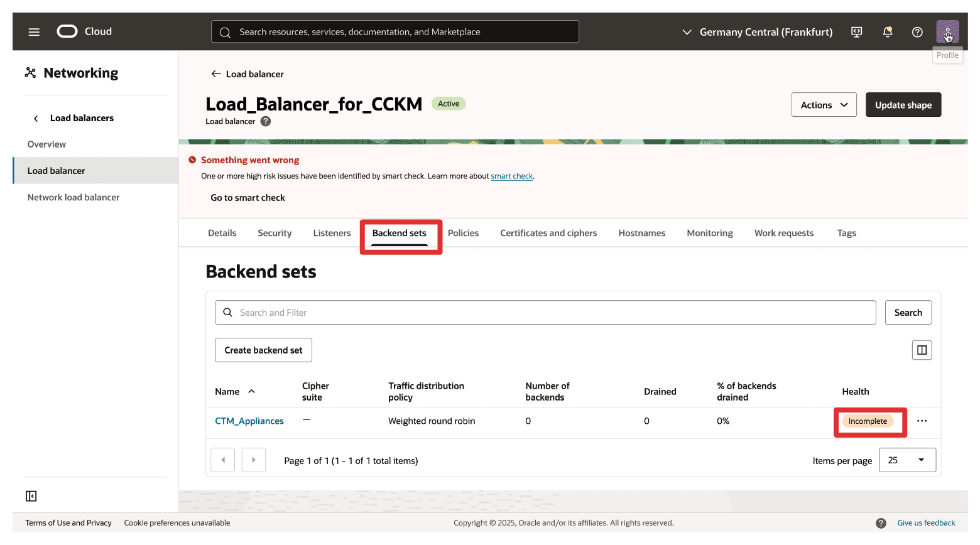The width and height of the screenshot is (980, 545).
Task: Click Go to smart check
Action: point(248,198)
